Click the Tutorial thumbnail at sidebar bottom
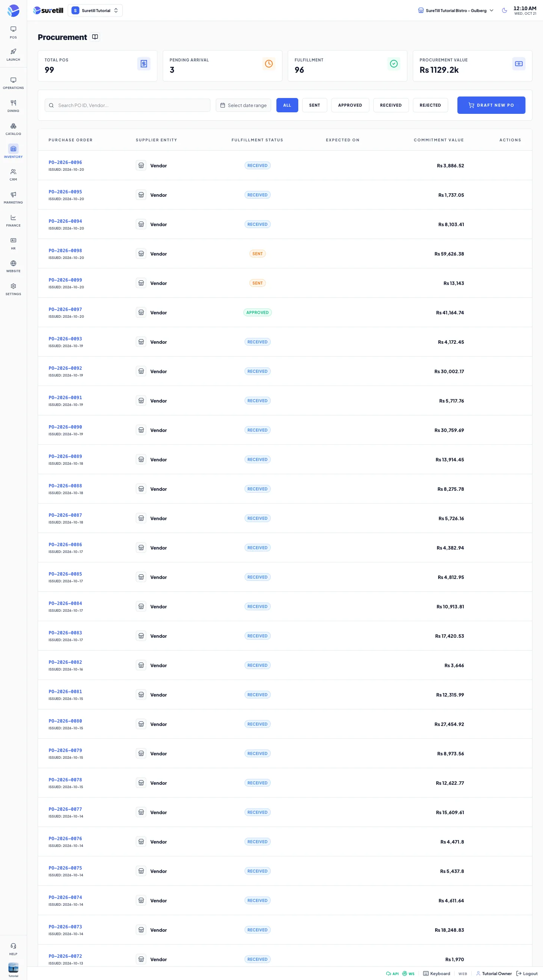The width and height of the screenshot is (543, 980). pyautogui.click(x=13, y=968)
